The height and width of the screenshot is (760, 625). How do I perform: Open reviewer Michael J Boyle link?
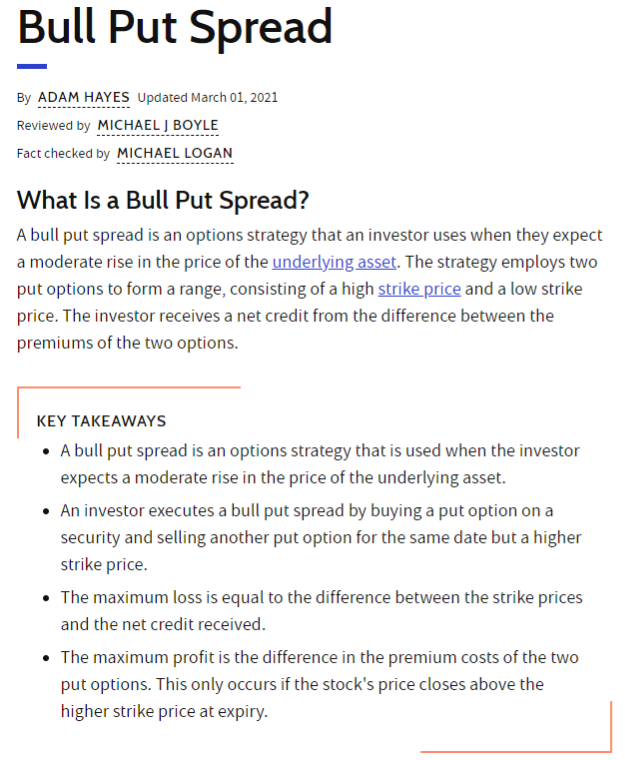coord(158,126)
